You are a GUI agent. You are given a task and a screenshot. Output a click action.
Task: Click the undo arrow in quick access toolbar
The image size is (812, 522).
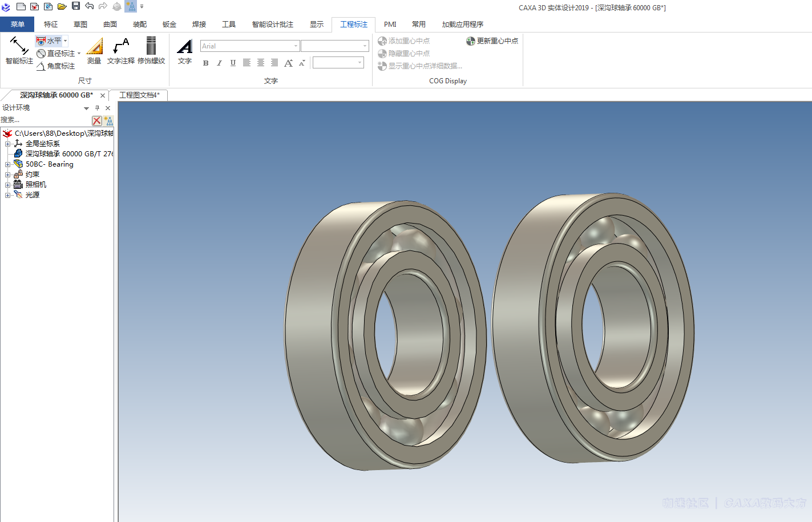(90, 6)
